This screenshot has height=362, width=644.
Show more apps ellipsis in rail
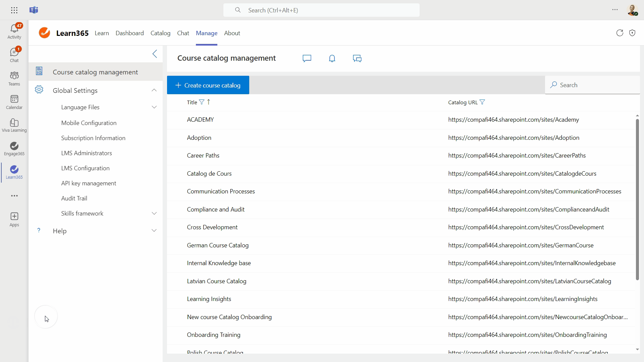click(14, 196)
